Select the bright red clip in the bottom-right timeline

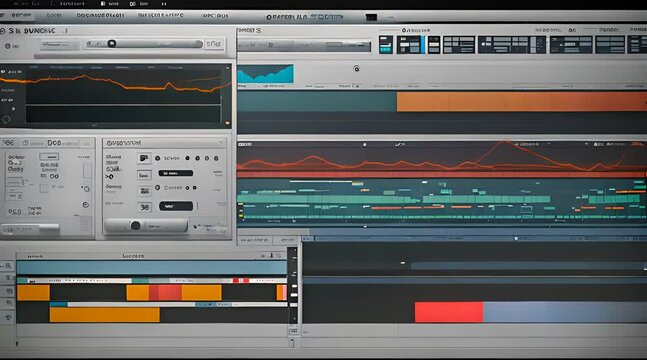(449, 312)
